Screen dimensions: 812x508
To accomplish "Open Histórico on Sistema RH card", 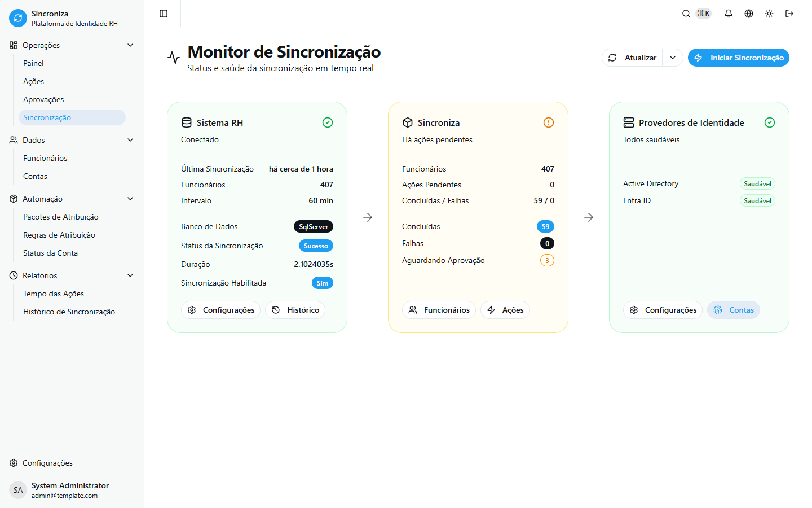I will coord(295,310).
